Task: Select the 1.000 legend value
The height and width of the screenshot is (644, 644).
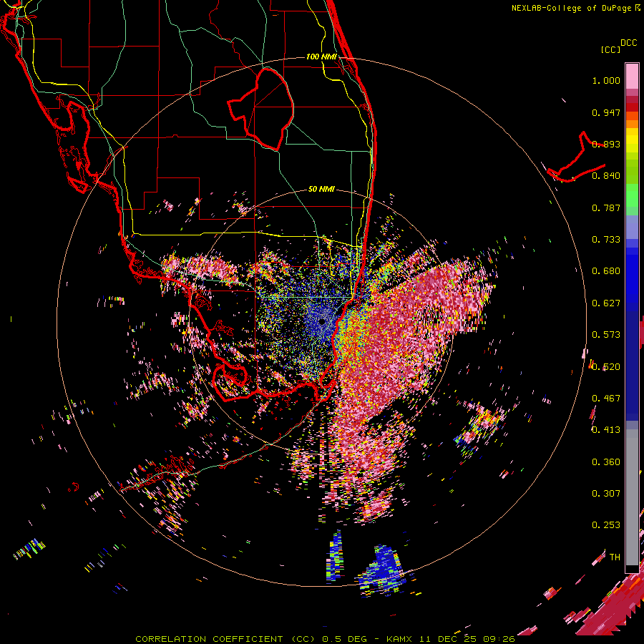Action: tap(606, 80)
